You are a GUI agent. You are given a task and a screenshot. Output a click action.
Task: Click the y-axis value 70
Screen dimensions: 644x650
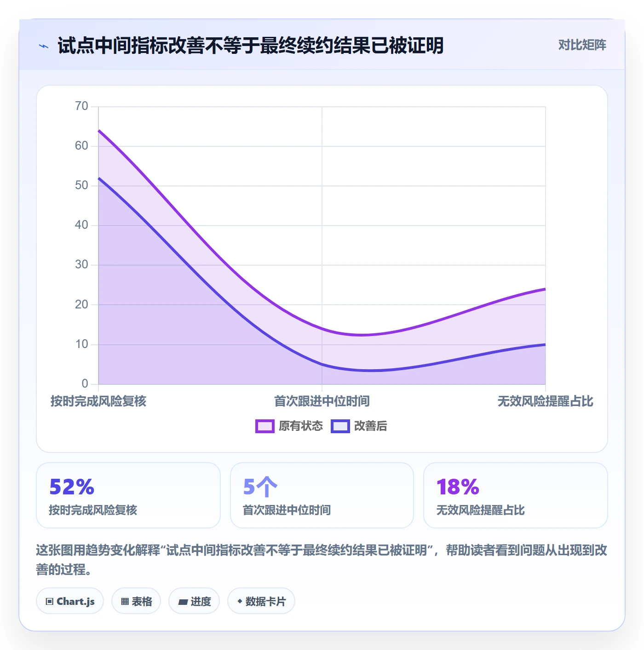point(81,106)
